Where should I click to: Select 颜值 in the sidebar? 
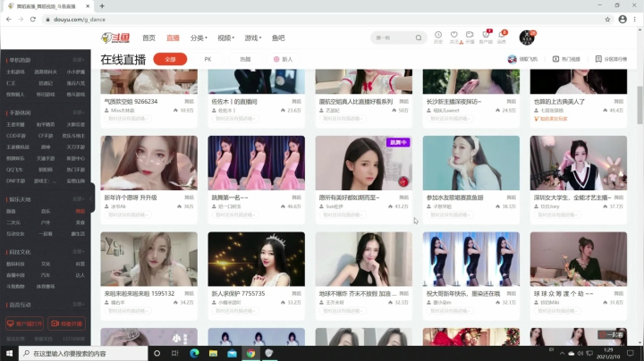tap(11, 211)
